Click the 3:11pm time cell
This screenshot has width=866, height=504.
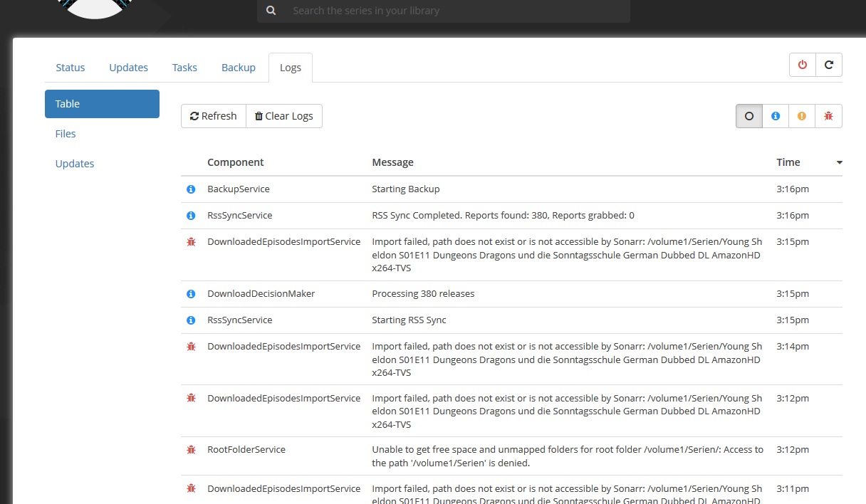point(793,489)
